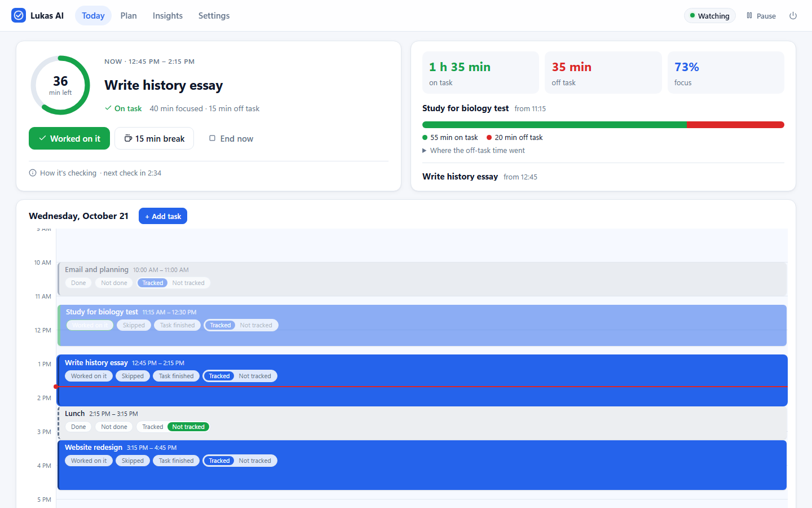Click the 35 min off task card
Image resolution: width=812 pixels, height=508 pixels.
pos(603,73)
